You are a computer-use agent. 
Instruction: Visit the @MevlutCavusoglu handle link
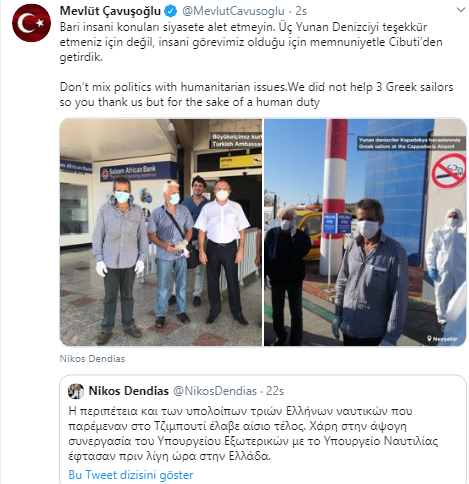233,11
